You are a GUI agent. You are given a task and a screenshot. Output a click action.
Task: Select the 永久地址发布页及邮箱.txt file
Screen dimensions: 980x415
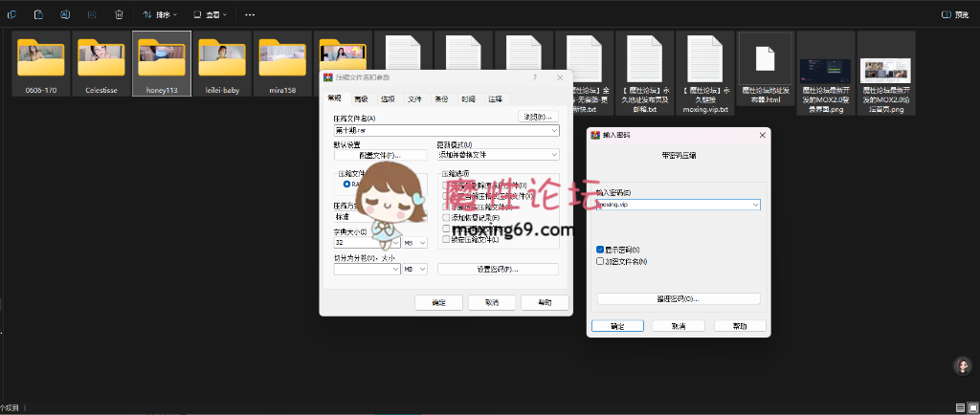point(644,73)
